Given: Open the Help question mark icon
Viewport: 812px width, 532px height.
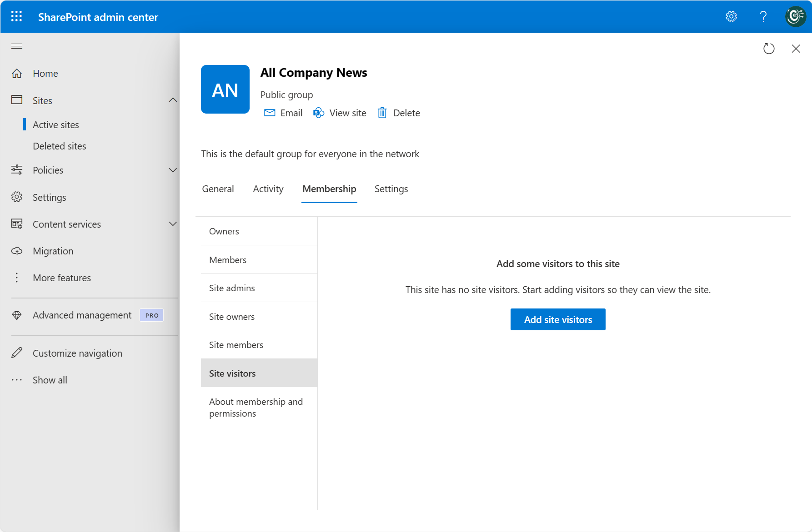Looking at the screenshot, I should [763, 16].
